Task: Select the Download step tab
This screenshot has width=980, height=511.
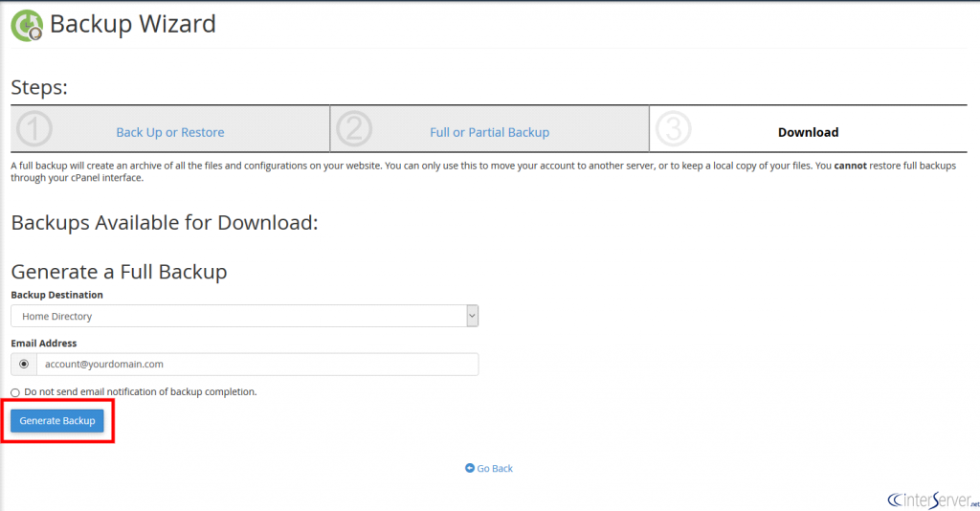Action: click(808, 132)
